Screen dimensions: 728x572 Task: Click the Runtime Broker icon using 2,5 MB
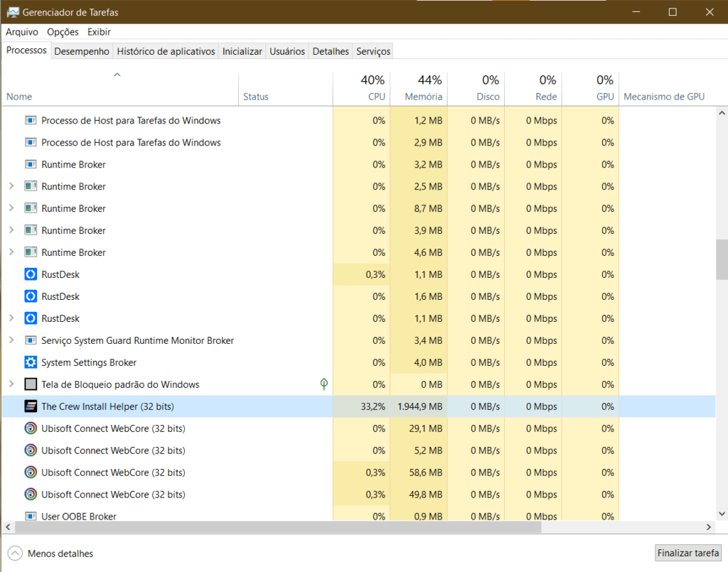point(31,186)
